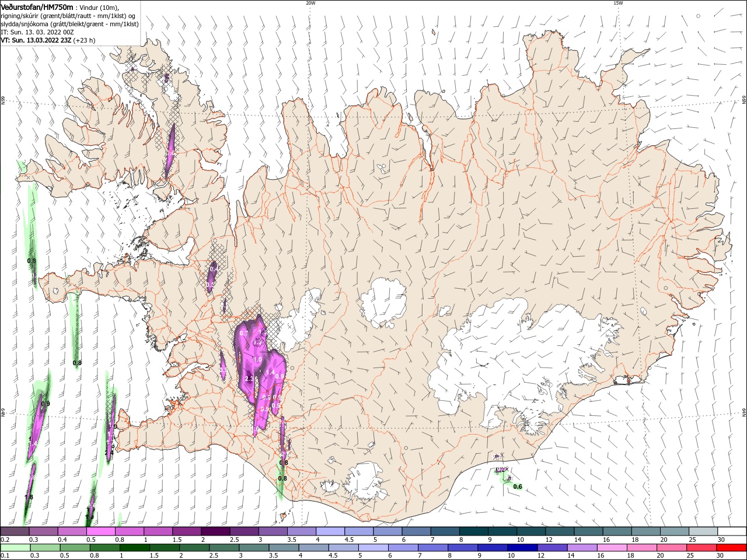Select the top-row 0.8 magenta-pink swatch
Screen dimensions: 747x560
[129, 531]
